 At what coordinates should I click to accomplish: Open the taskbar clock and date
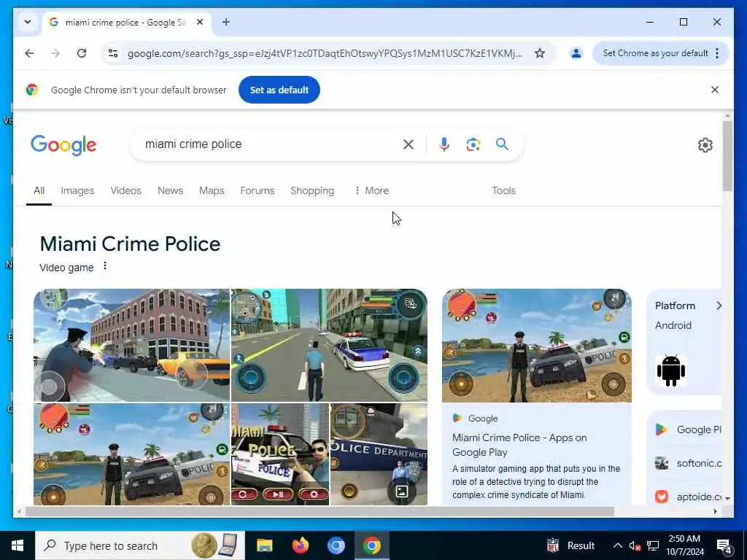pyautogui.click(x=684, y=545)
